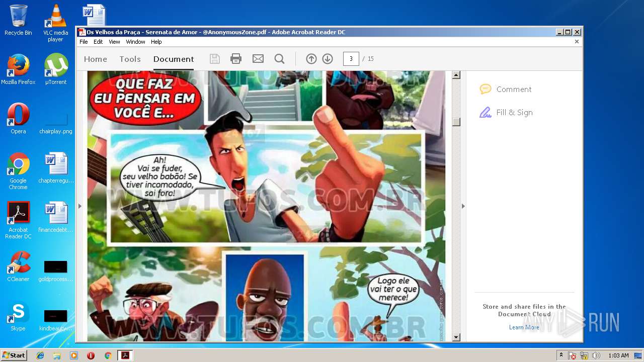This screenshot has width=644, height=362.
Task: Open the Window menu
Action: click(x=135, y=42)
